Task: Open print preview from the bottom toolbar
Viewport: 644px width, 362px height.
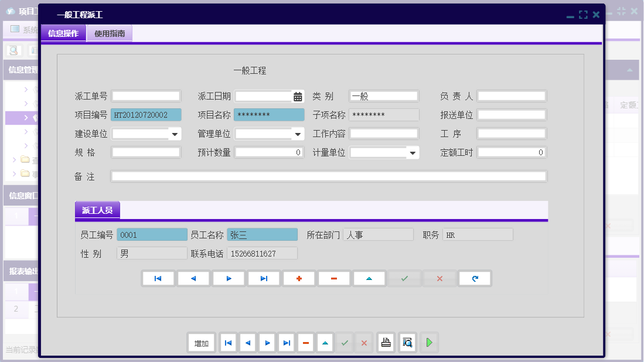Action: pyautogui.click(x=407, y=343)
